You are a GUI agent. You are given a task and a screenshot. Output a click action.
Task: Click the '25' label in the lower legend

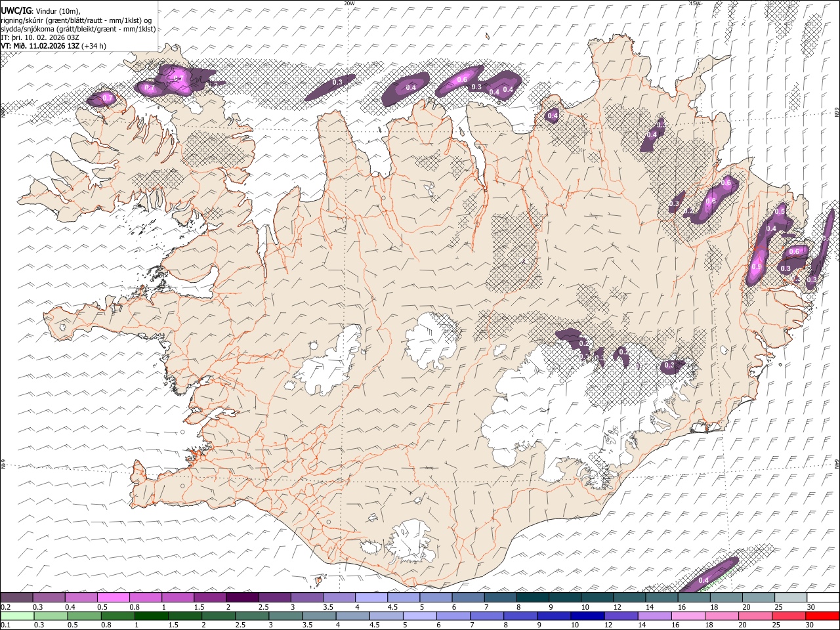point(776,625)
